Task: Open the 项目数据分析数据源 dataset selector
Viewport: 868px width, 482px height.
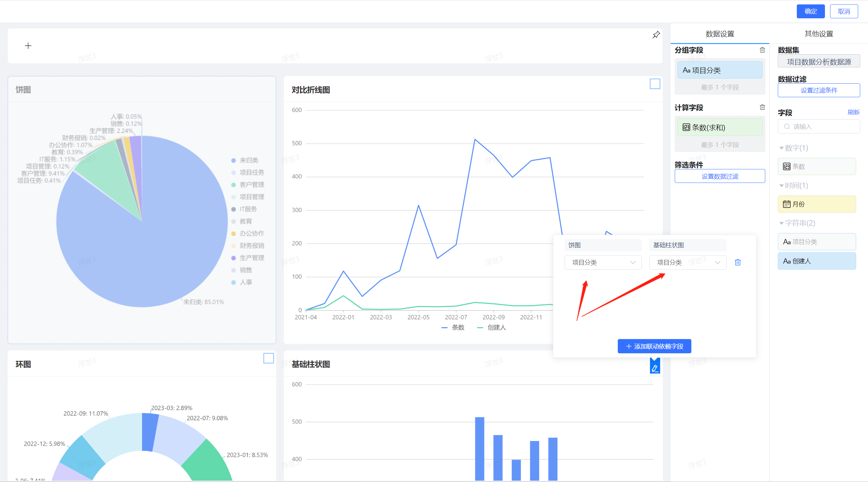Action: pos(818,62)
